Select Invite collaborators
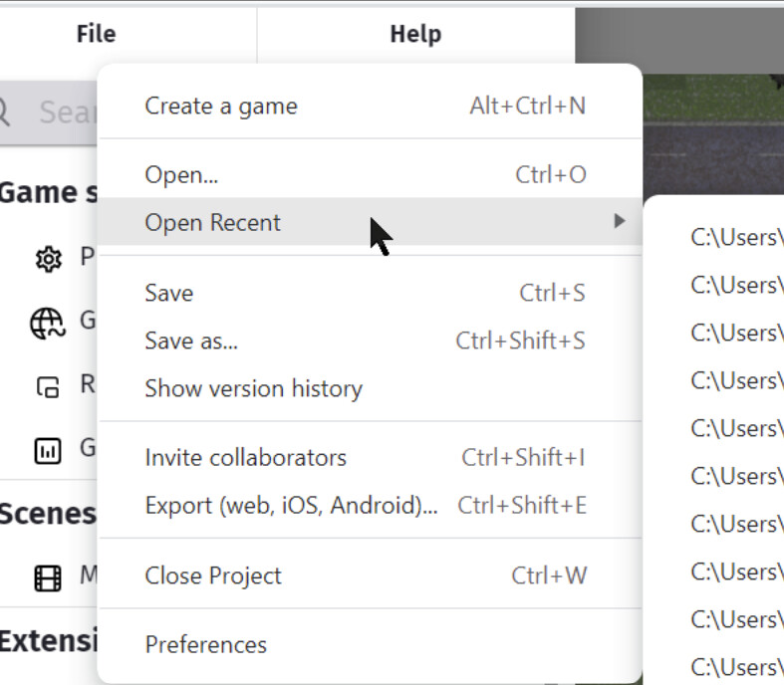 coord(246,458)
